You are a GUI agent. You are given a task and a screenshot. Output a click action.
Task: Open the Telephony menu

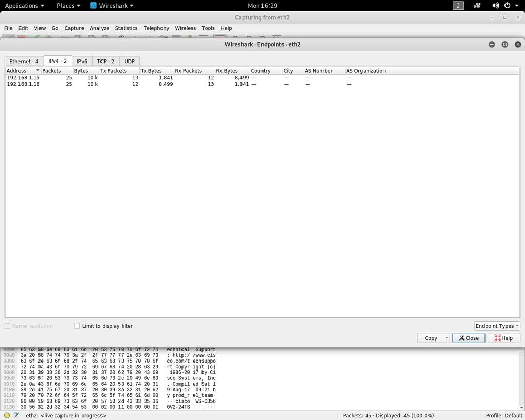click(x=156, y=28)
